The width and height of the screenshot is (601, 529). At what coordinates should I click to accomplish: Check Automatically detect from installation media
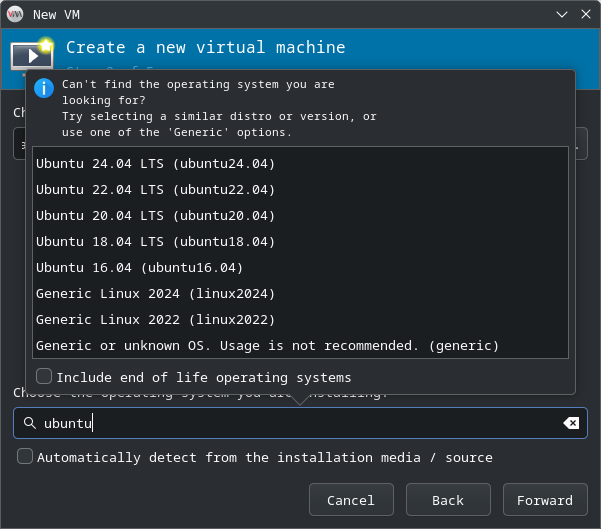(x=25, y=457)
